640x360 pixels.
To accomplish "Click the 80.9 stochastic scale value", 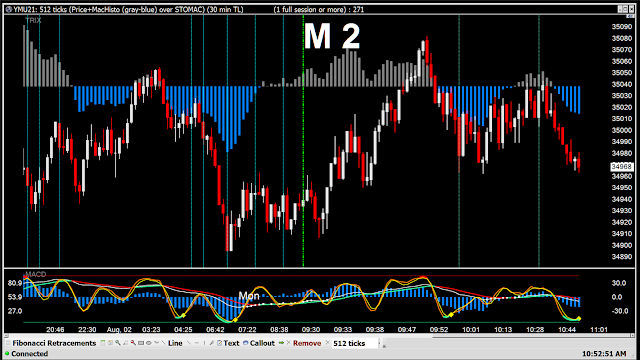I will 15,283.
